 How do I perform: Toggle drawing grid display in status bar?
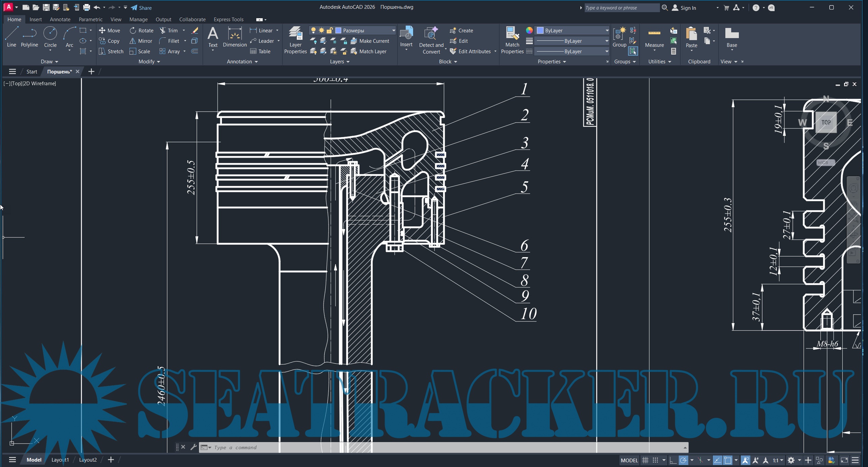[645, 460]
